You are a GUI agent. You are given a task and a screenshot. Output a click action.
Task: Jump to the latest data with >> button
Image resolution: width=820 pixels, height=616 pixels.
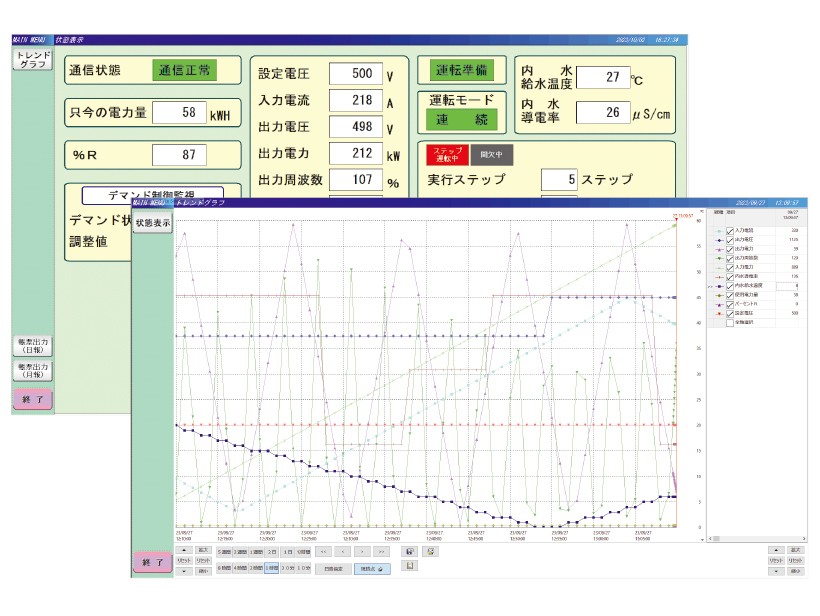pyautogui.click(x=382, y=552)
